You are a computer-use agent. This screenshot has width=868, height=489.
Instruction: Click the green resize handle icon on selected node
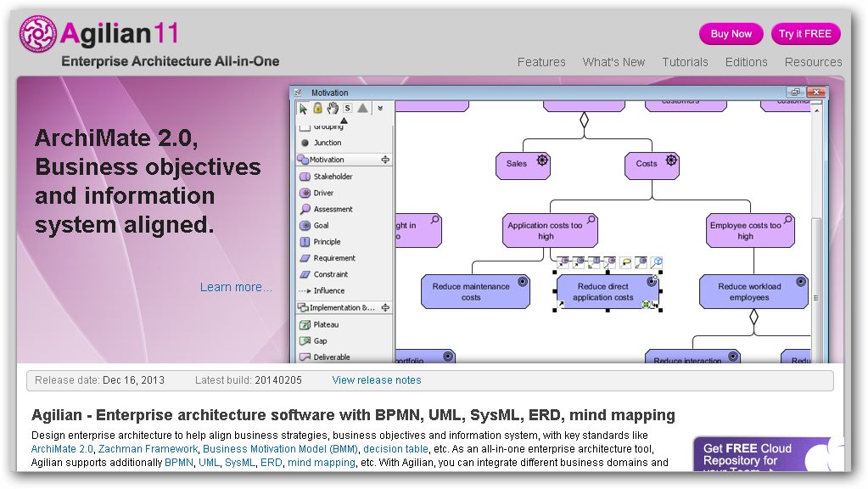coord(646,304)
